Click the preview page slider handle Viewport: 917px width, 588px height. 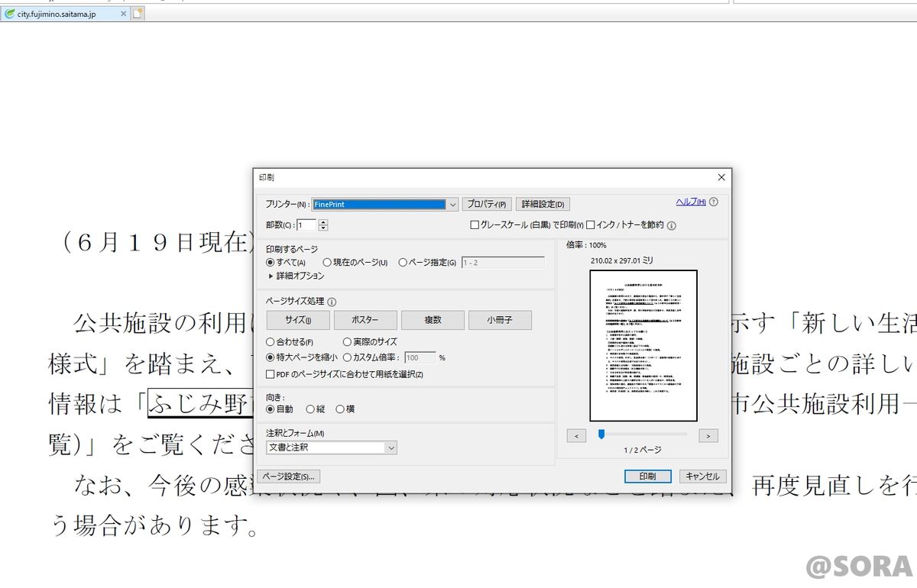pyautogui.click(x=601, y=435)
